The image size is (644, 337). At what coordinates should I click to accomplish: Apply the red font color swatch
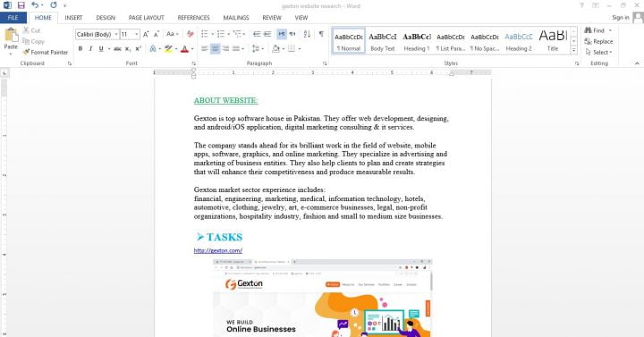[x=184, y=49]
